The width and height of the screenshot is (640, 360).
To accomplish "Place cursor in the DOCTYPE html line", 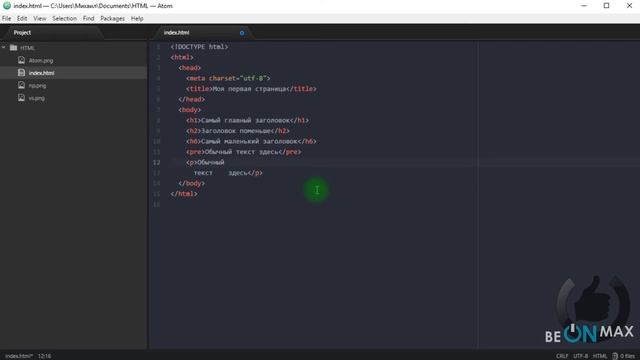I will click(x=199, y=47).
